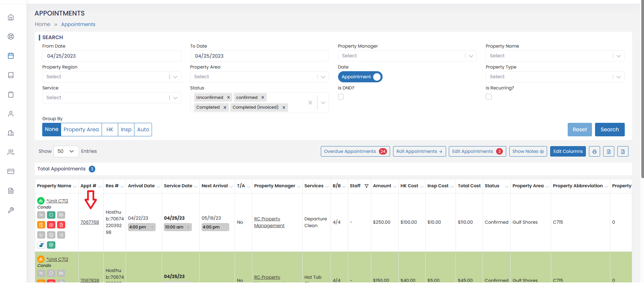Open the Service select dropdown
Viewport: 644px width, 301px height.
111,98
